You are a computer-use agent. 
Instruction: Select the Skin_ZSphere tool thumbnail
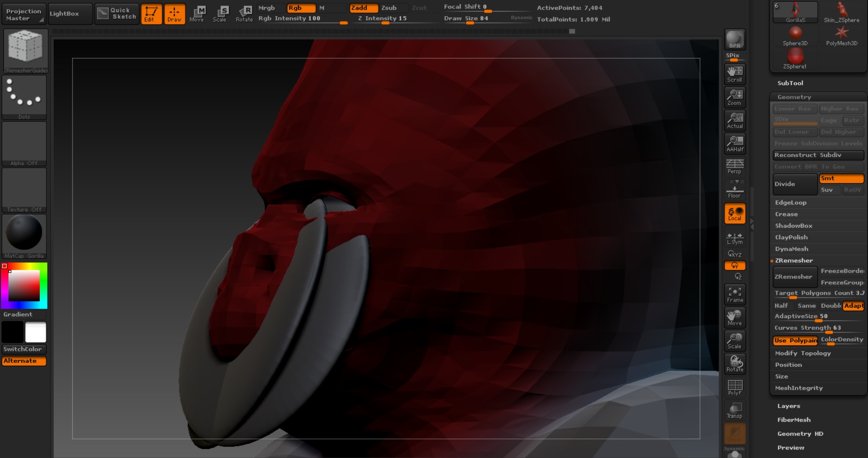pyautogui.click(x=842, y=13)
